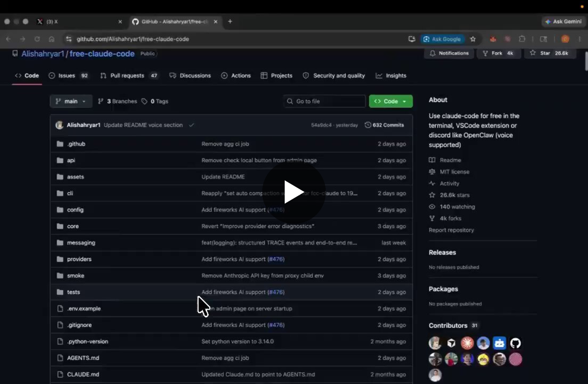Open the commit message 'Update README voice section'
Image resolution: width=588 pixels, height=384 pixels.
143,125
